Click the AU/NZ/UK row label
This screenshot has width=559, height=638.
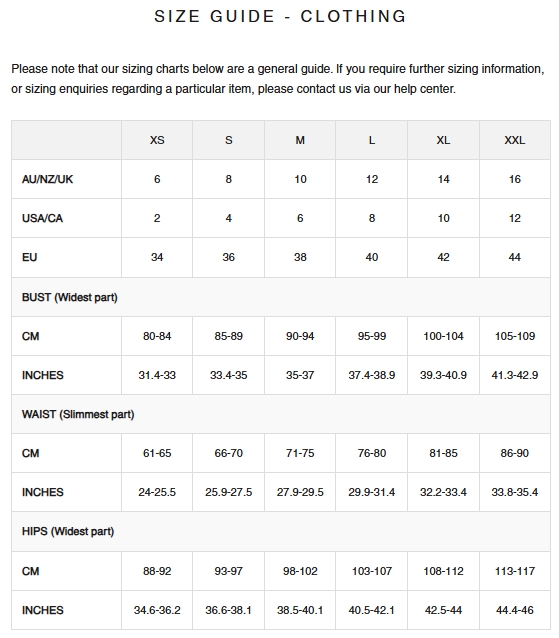pyautogui.click(x=47, y=179)
